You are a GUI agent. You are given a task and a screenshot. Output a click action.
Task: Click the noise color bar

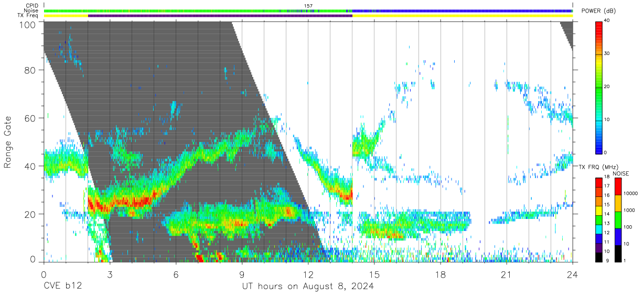click(x=618, y=219)
